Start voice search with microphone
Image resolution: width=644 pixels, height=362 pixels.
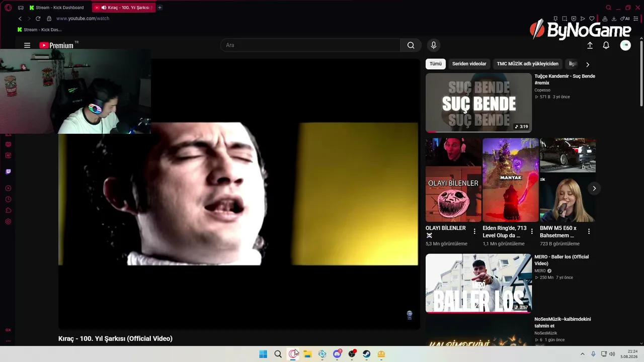[x=434, y=45]
